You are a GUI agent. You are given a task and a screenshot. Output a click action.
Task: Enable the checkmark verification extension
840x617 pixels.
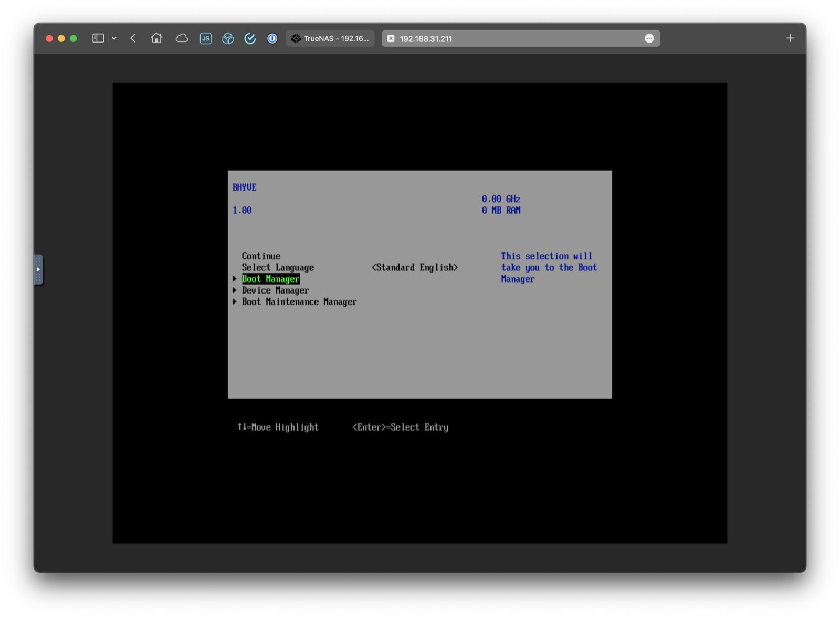point(250,38)
